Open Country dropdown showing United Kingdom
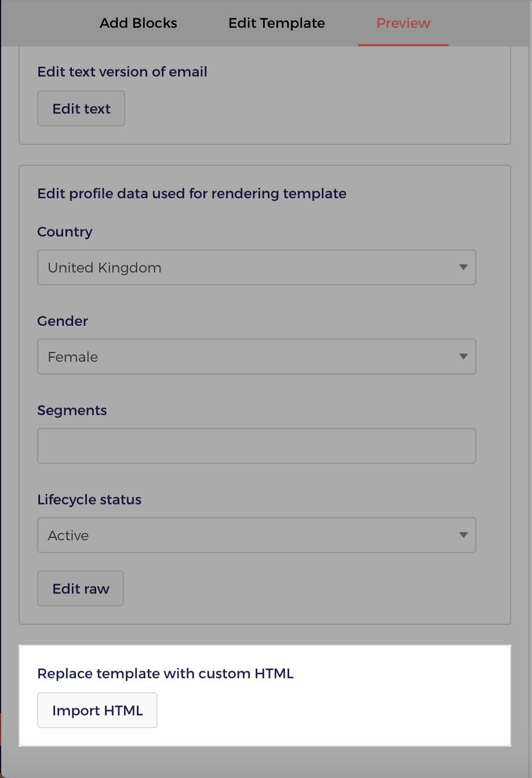Viewport: 532px width, 778px height. 257,267
